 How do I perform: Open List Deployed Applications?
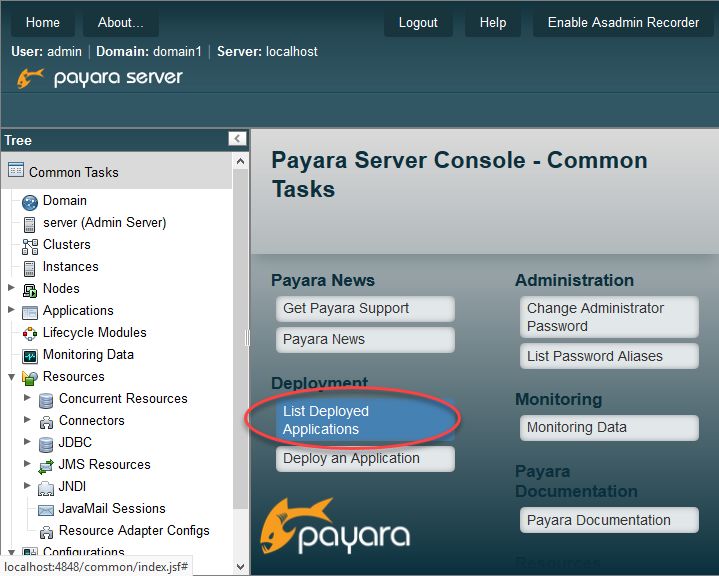365,420
